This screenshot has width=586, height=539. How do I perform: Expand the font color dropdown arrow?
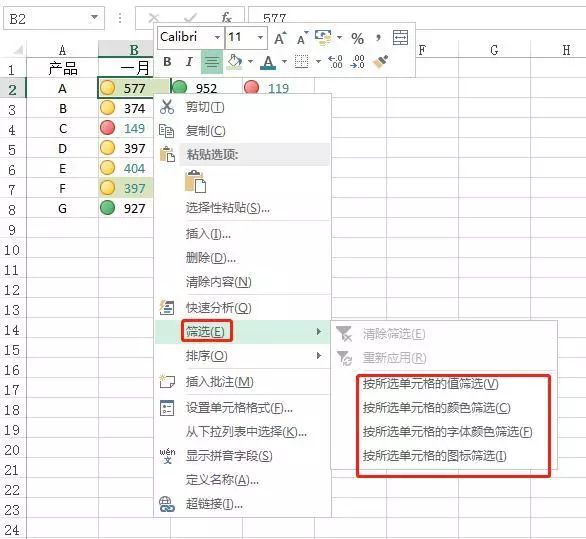(x=284, y=61)
